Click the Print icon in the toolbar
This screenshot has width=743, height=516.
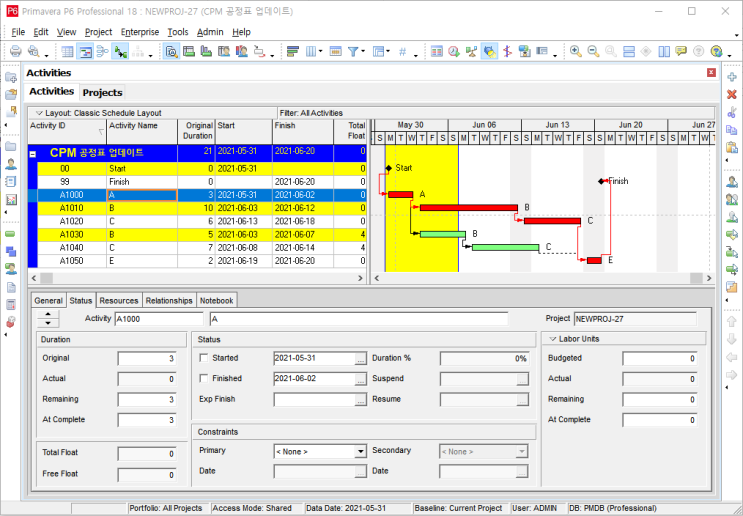tap(16, 51)
